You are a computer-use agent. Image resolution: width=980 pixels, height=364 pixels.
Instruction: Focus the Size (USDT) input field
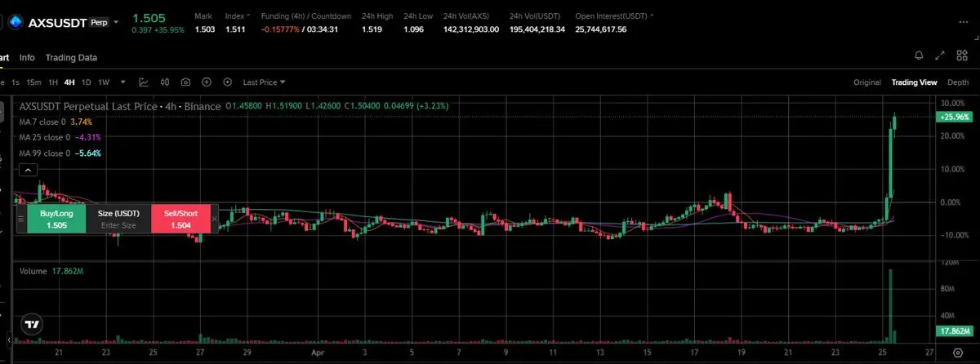point(118,219)
